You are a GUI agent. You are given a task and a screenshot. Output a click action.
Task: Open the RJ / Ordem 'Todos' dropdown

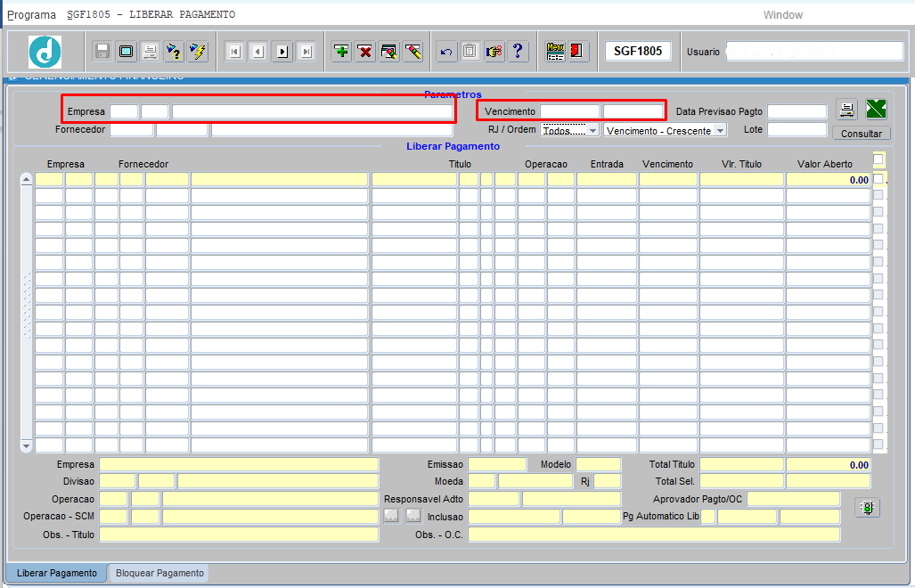pyautogui.click(x=569, y=131)
